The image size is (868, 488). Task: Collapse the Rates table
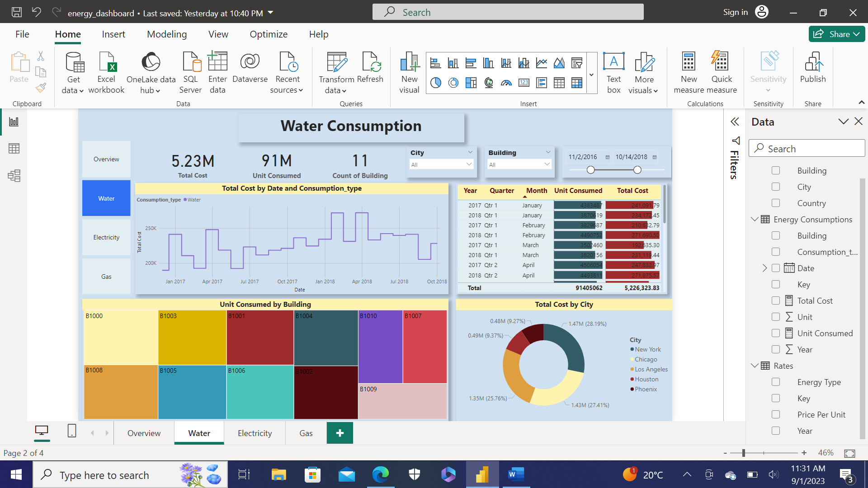(x=754, y=366)
